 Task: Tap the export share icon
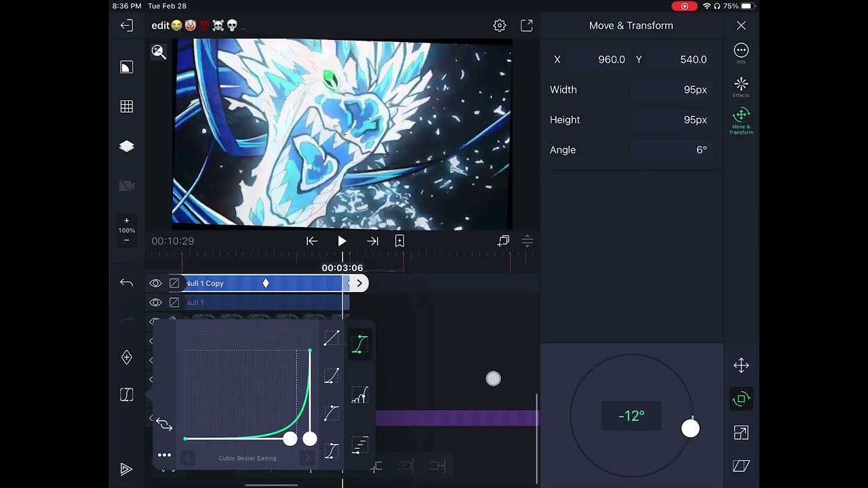click(527, 26)
